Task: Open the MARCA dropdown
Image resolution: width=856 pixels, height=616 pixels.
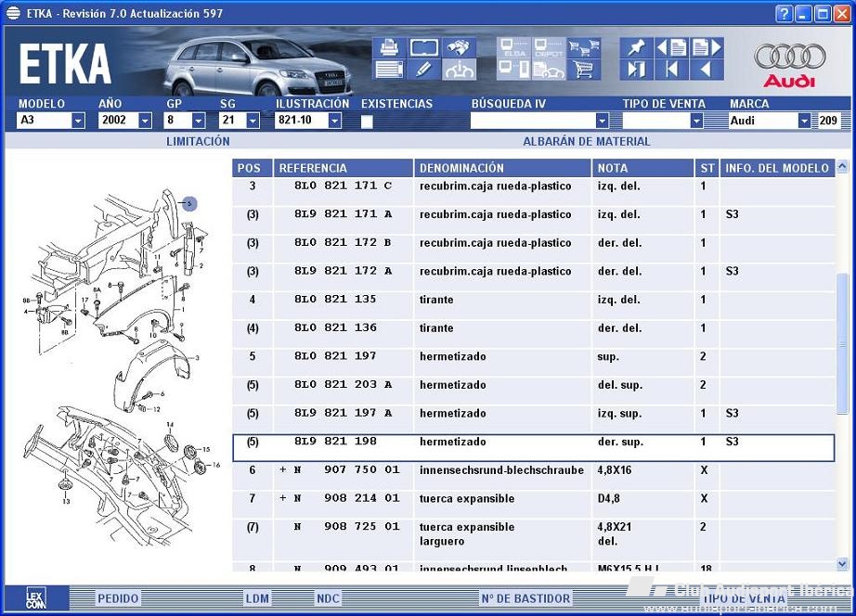Action: (804, 121)
